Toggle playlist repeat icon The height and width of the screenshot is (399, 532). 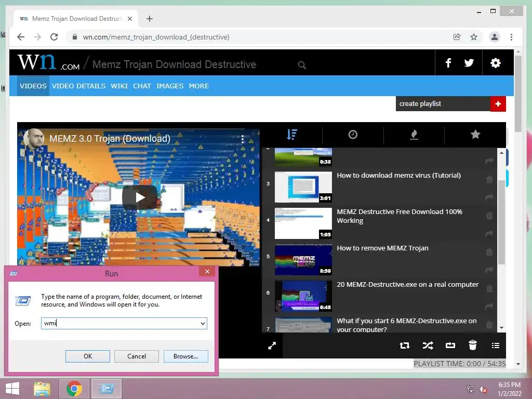[x=404, y=345]
